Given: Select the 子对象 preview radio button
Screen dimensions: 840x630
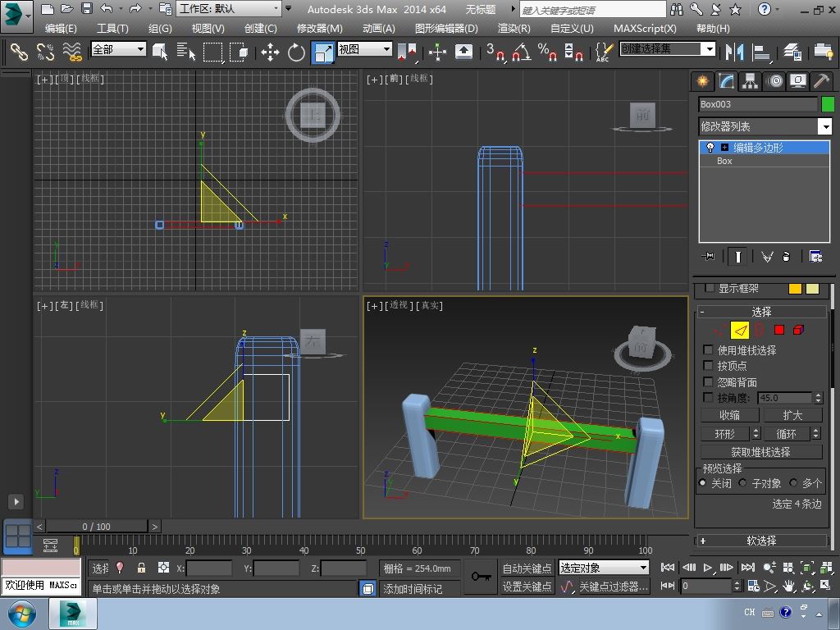Looking at the screenshot, I should (x=743, y=483).
